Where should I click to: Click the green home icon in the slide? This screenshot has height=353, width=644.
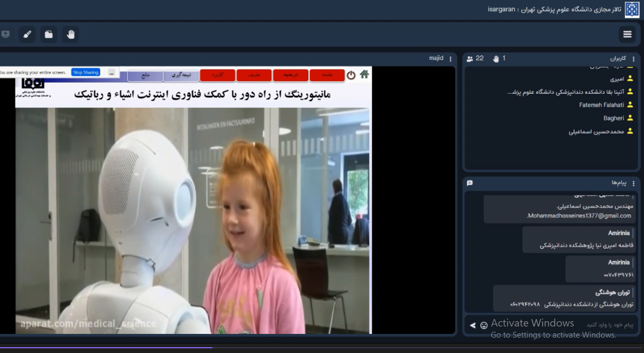point(364,75)
